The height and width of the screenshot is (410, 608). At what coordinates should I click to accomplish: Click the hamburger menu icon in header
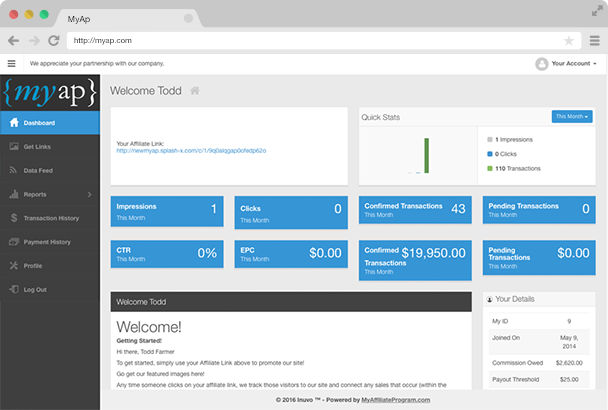tap(12, 63)
